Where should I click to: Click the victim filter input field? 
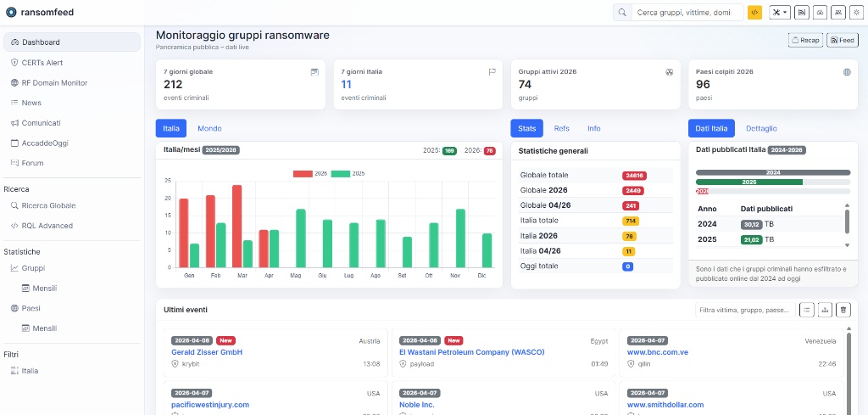[x=744, y=311]
